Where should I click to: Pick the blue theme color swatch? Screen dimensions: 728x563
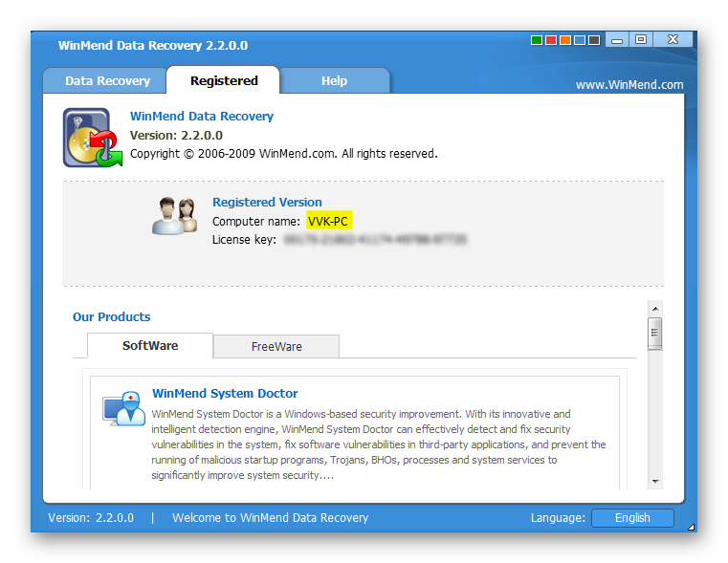(x=580, y=40)
